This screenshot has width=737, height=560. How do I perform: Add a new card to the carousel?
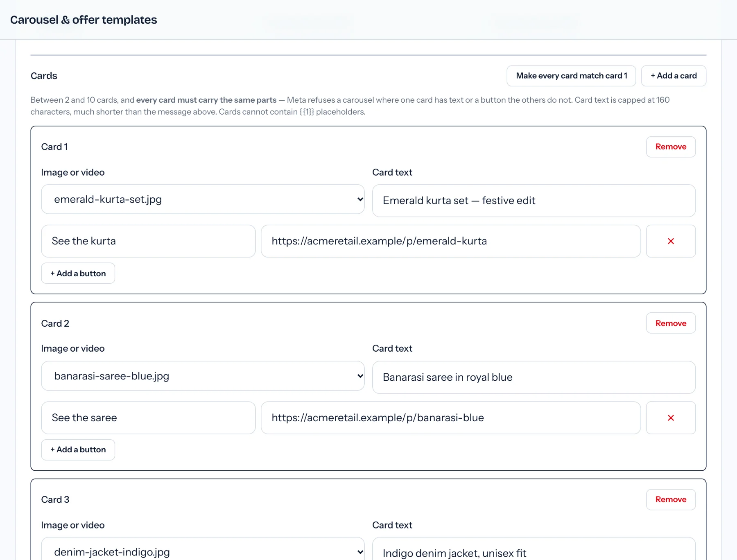[674, 76]
